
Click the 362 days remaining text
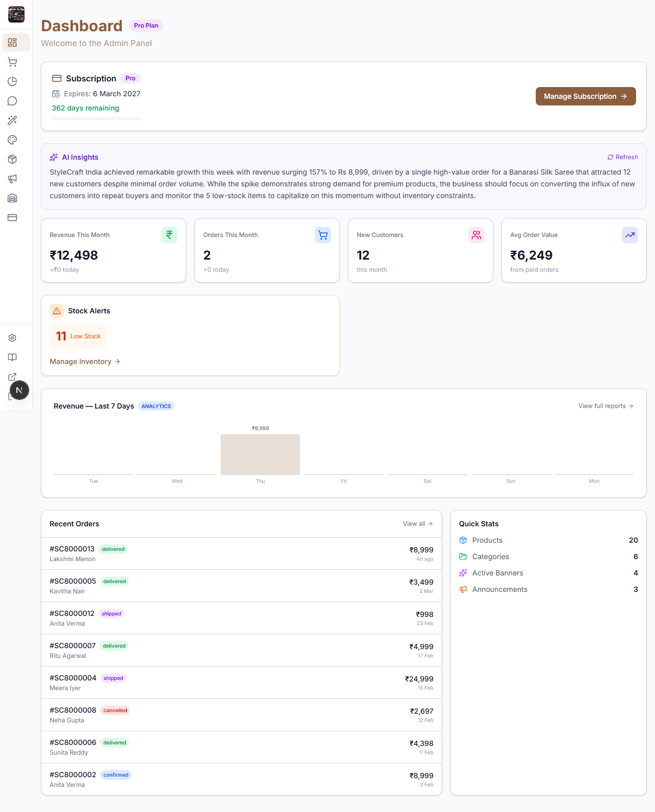pyautogui.click(x=85, y=108)
